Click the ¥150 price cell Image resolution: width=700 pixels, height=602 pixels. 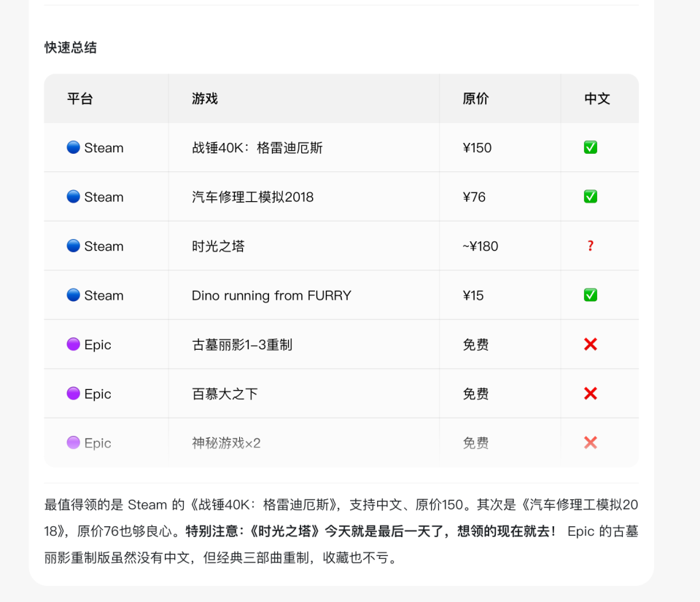(477, 148)
